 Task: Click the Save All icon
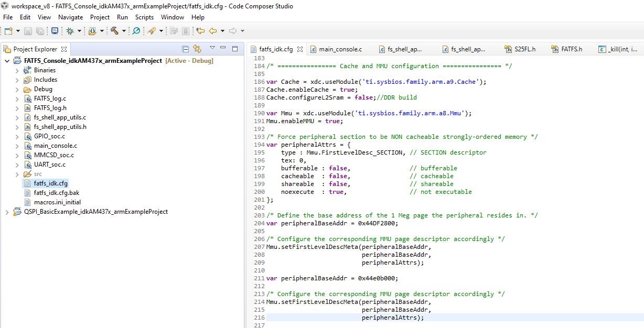coord(40,31)
